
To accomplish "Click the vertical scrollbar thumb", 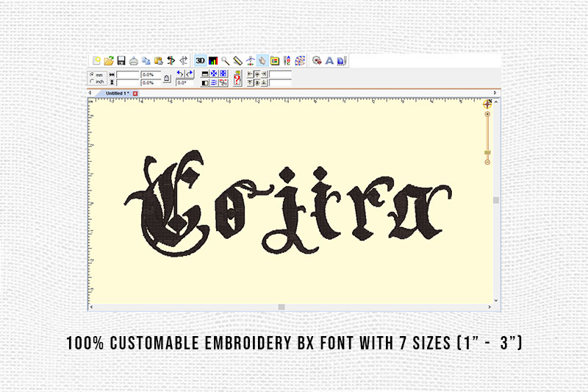I will click(x=496, y=200).
